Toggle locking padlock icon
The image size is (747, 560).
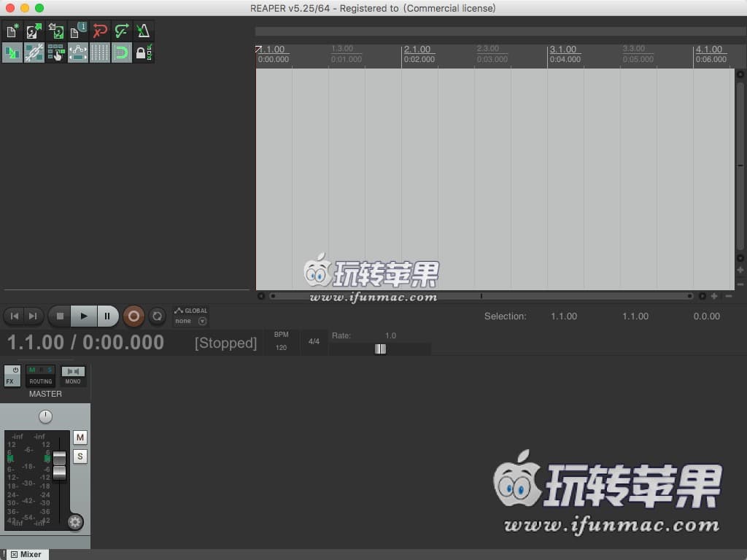[144, 52]
